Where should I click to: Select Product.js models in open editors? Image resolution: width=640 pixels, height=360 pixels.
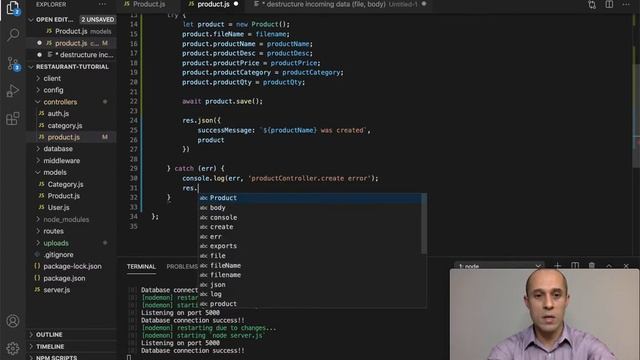click(72, 31)
